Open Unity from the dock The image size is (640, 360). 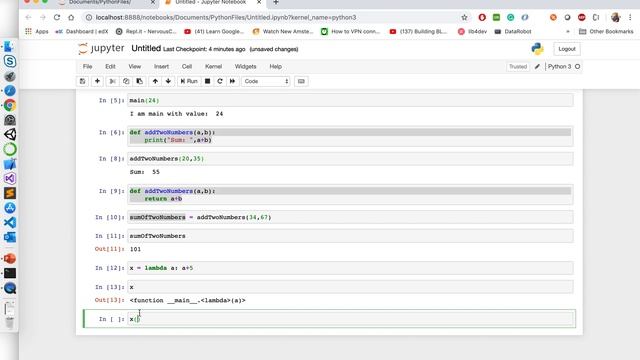click(x=10, y=134)
